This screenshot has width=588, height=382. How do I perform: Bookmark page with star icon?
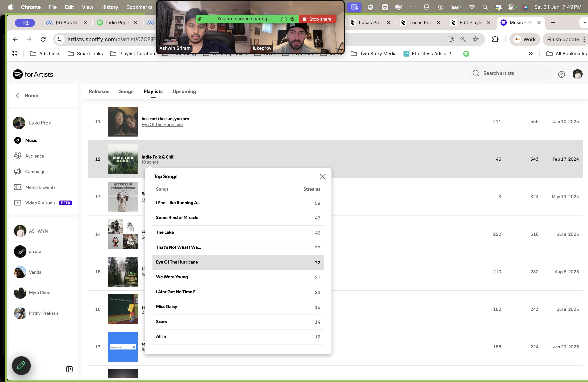[476, 39]
